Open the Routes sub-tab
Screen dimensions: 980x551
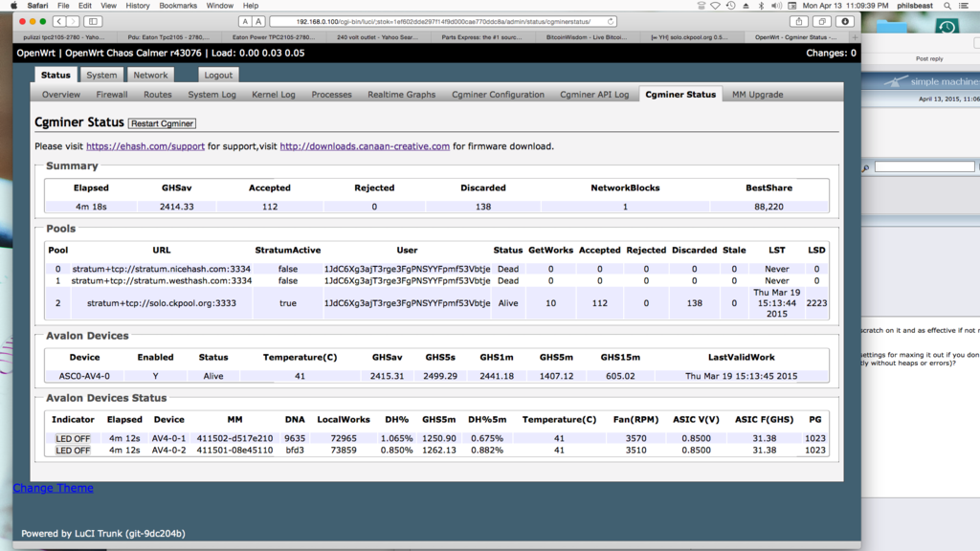[158, 95]
